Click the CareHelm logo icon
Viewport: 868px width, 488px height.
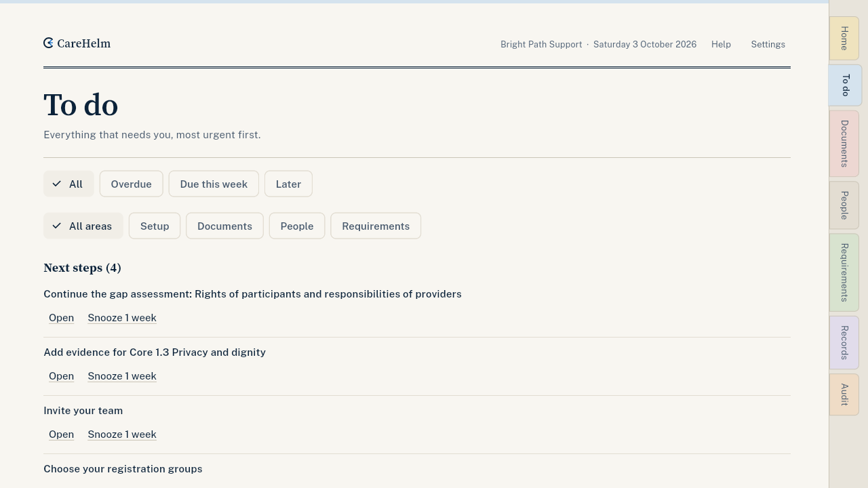point(48,43)
